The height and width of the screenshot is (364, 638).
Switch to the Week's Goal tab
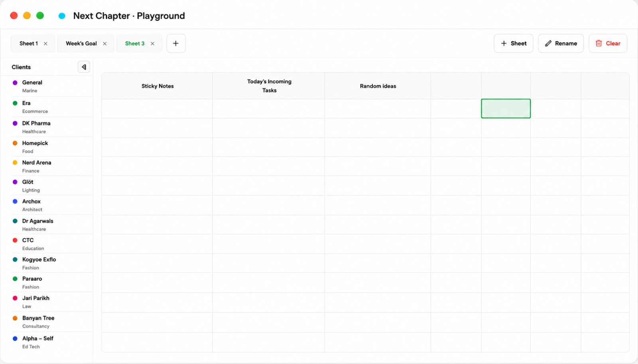pyautogui.click(x=81, y=43)
